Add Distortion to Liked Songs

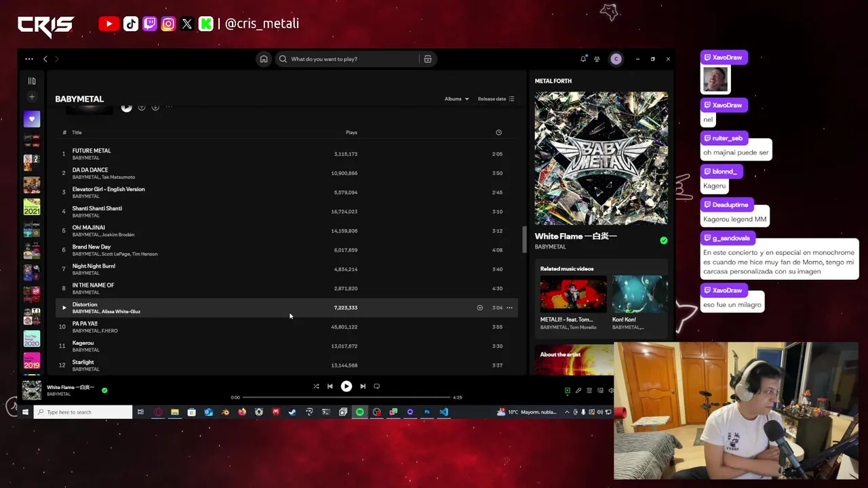[x=479, y=308]
